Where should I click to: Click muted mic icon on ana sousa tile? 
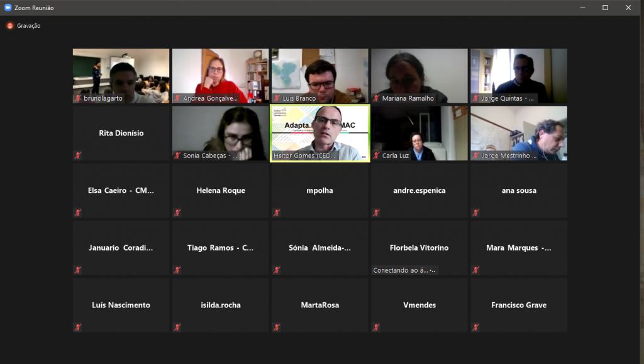(x=475, y=213)
